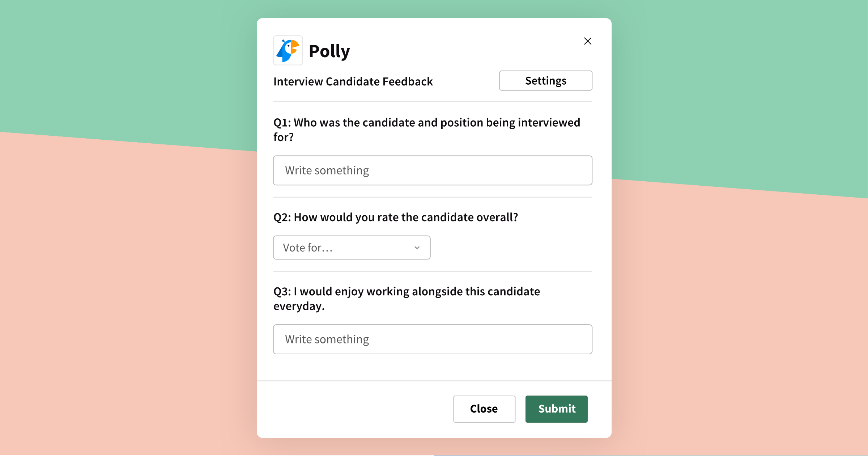Click the Close button in the footer
This screenshot has width=868, height=456.
484,409
